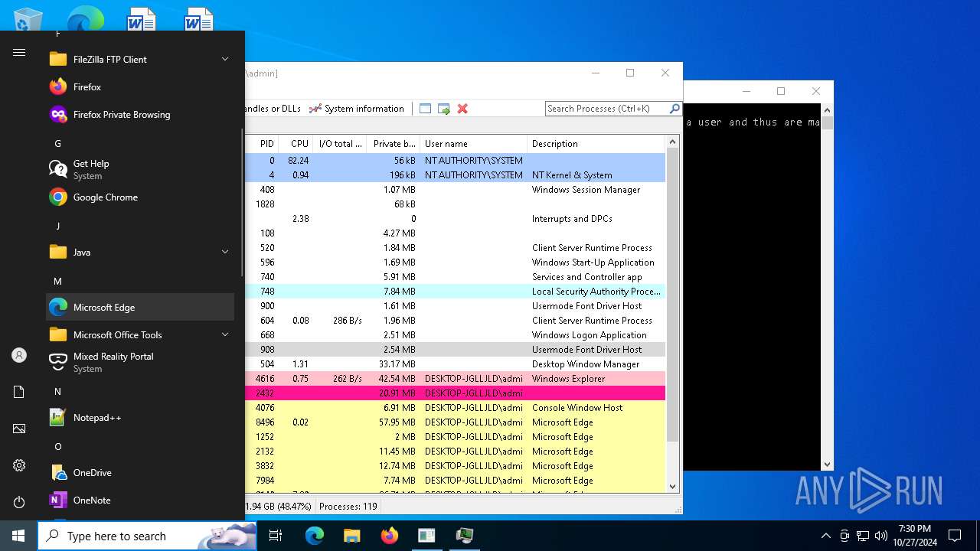Click Search Processes input field
The height and width of the screenshot is (551, 980).
[606, 109]
